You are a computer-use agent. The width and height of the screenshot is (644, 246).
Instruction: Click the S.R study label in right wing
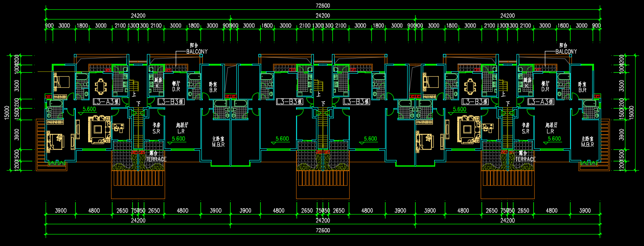[525, 132]
